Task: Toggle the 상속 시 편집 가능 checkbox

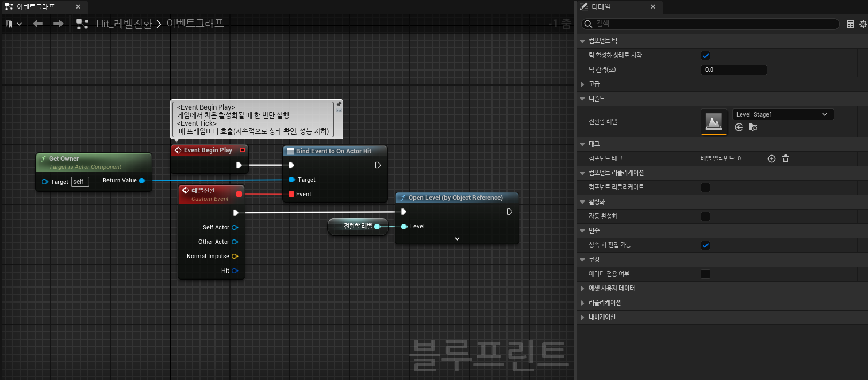Action: coord(705,245)
